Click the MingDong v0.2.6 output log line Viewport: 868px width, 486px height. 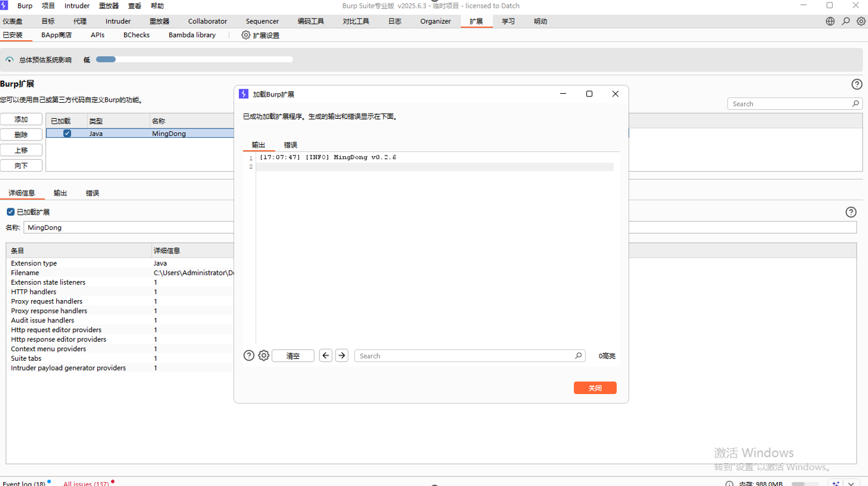(x=328, y=157)
